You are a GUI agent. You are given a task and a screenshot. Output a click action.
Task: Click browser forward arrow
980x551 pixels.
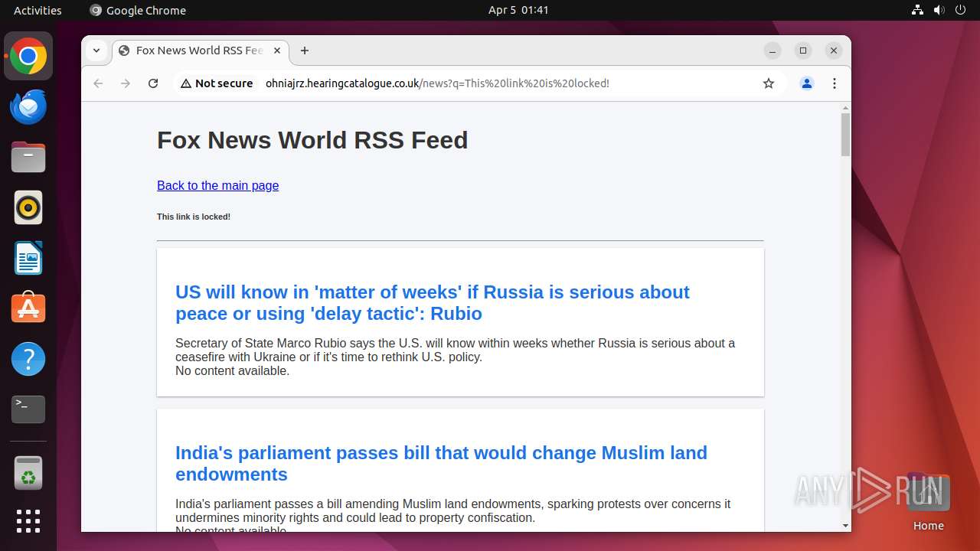pyautogui.click(x=126, y=83)
